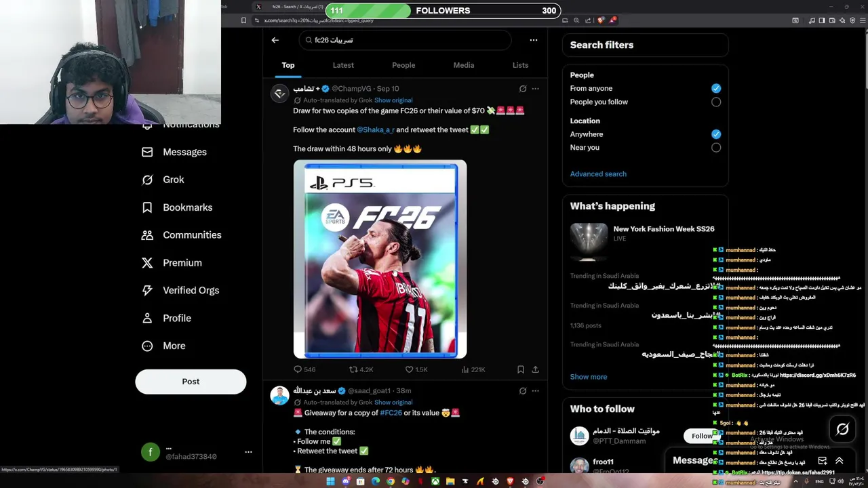This screenshot has height=488, width=868.
Task: Open ChampVG profile avatar
Action: 279,94
